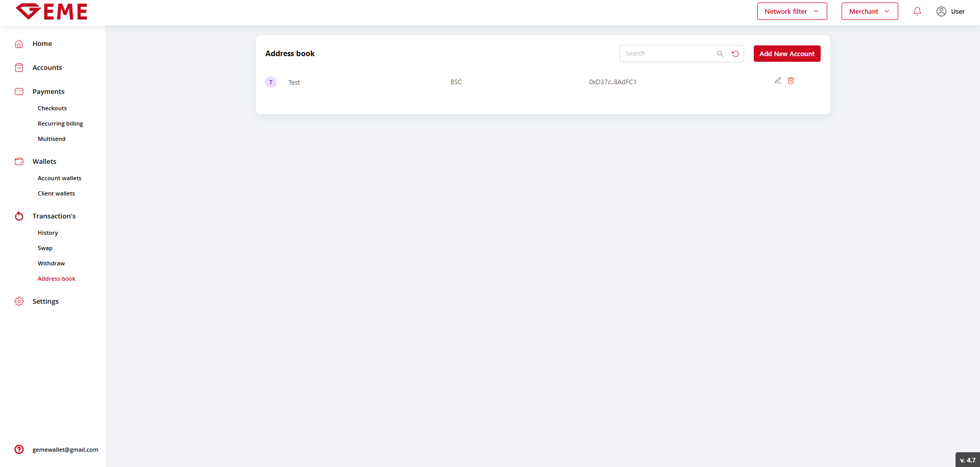Viewport: 980px width, 467px height.
Task: Open notifications bell icon
Action: (x=917, y=11)
